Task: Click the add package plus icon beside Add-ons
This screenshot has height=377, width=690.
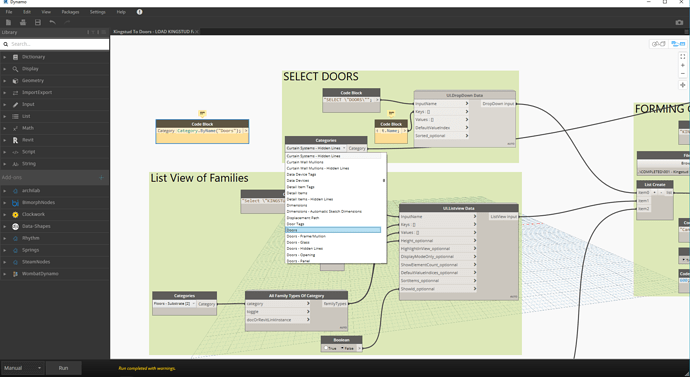Action: pyautogui.click(x=101, y=177)
